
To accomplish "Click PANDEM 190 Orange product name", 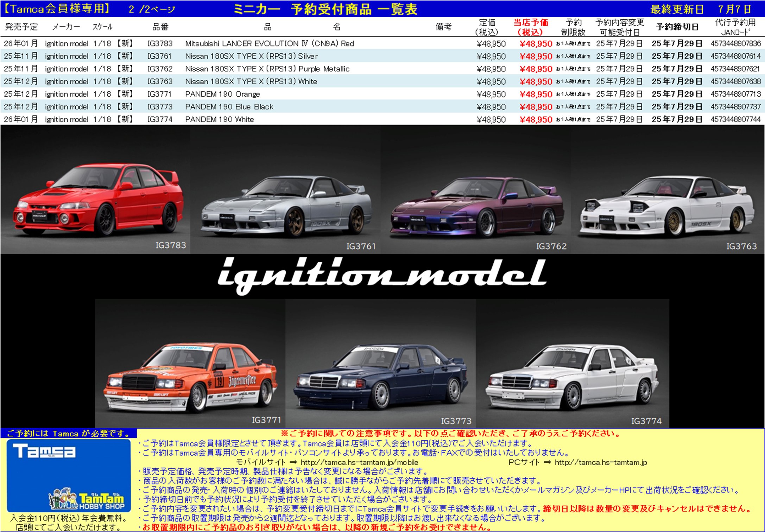I will point(222,94).
